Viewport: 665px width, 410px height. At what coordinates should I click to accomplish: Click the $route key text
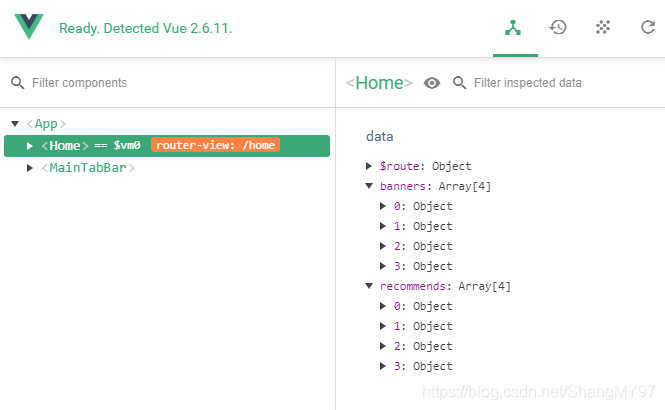(400, 166)
